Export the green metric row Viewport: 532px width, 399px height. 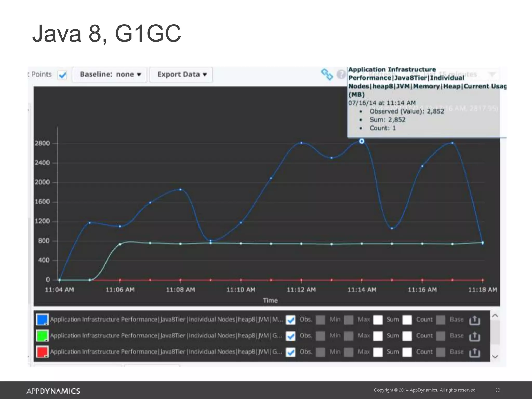(x=475, y=336)
